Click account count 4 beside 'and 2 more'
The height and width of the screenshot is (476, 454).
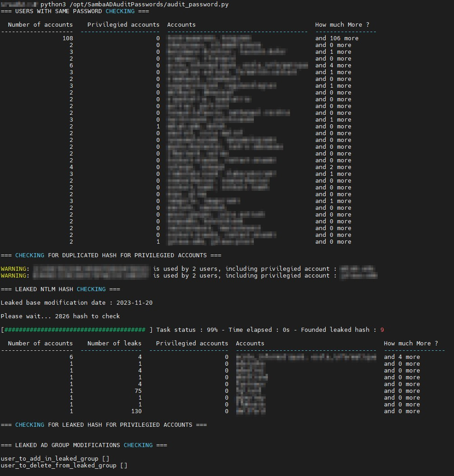pyautogui.click(x=71, y=167)
